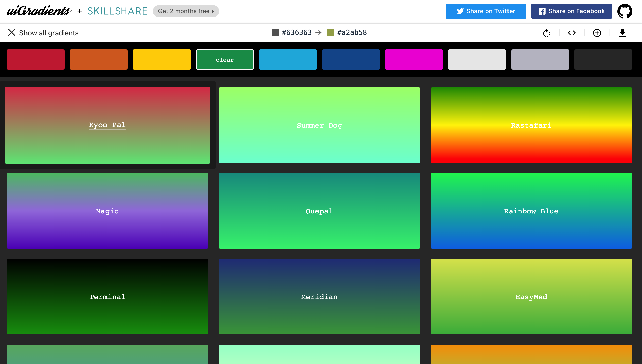Close the gradient list with the X icon
The width and height of the screenshot is (642, 364).
(12, 32)
